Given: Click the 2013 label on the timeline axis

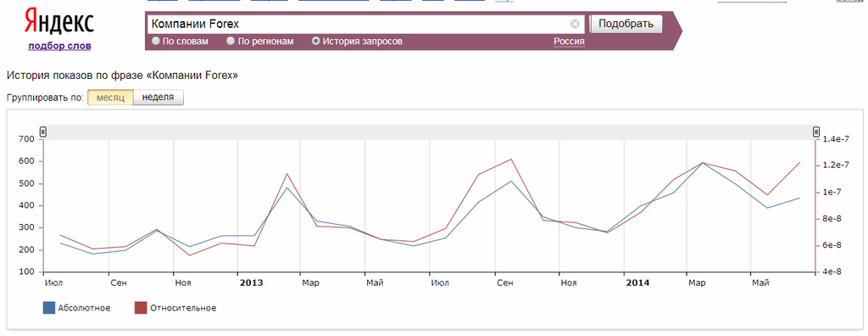Looking at the screenshot, I should [x=251, y=283].
